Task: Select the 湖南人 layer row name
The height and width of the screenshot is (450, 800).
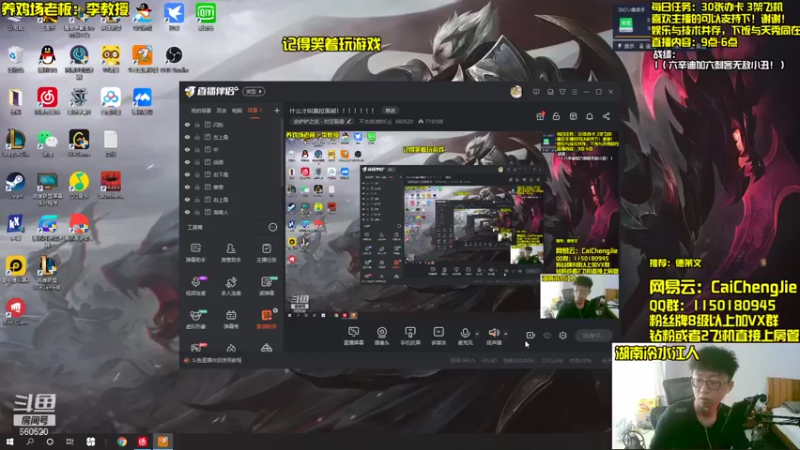Action: pos(221,212)
